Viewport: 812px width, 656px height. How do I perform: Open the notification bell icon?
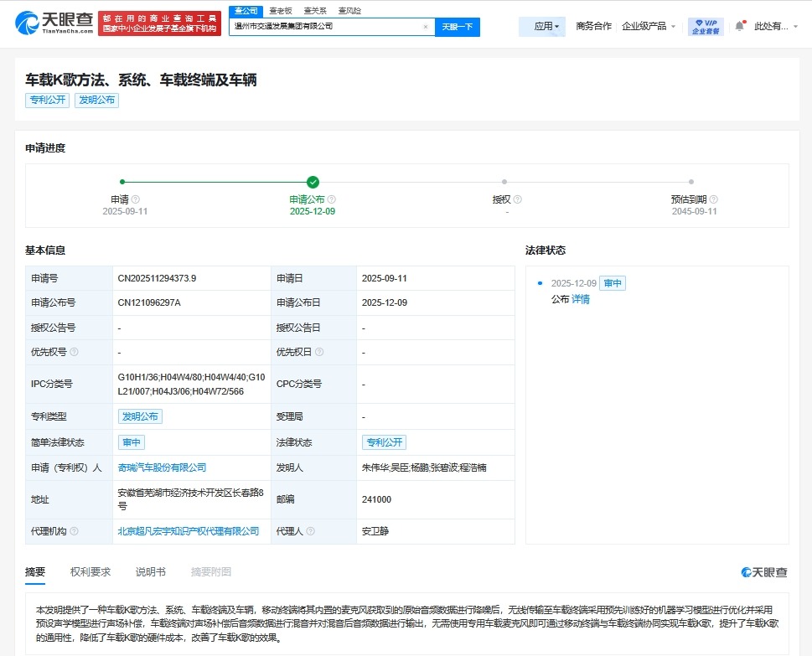click(x=740, y=25)
